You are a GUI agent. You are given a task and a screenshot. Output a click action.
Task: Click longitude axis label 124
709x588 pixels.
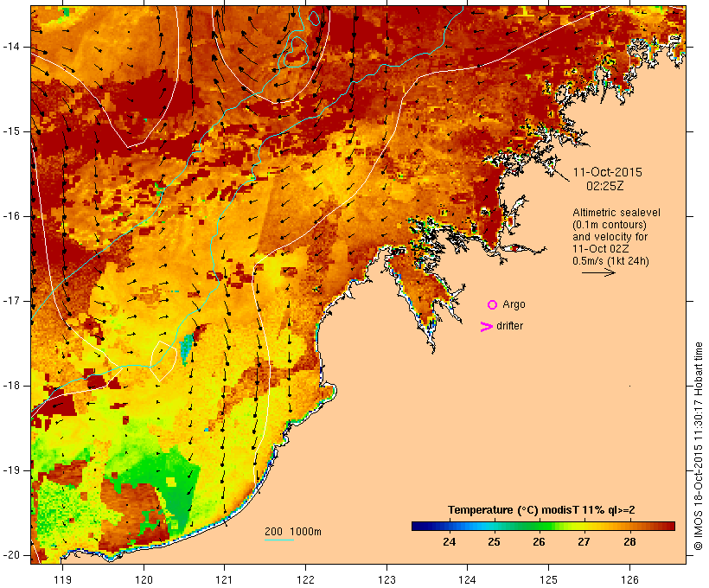[x=467, y=579]
